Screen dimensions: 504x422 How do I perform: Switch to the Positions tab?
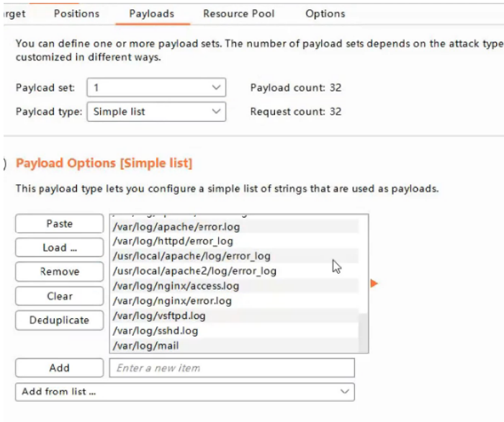(x=76, y=14)
